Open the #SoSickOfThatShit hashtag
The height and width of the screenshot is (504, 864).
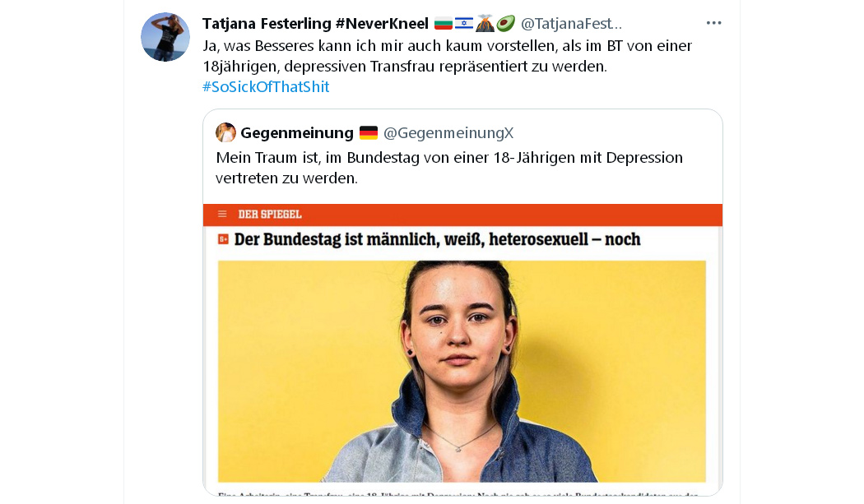tap(266, 87)
